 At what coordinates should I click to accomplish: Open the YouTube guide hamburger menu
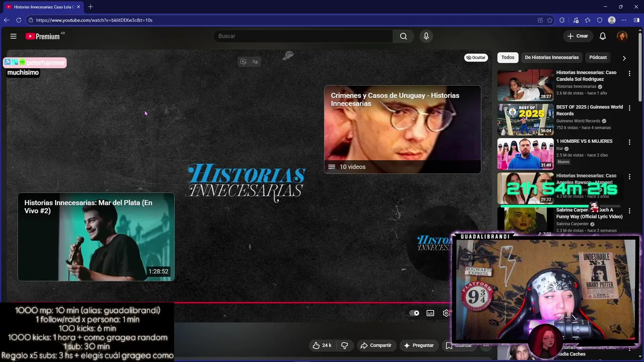[x=14, y=36]
